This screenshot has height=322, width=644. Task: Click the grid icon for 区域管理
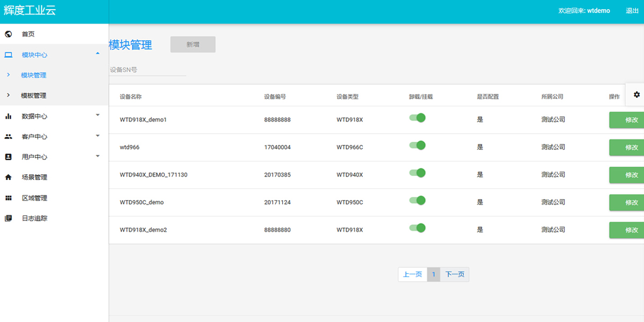tap(8, 198)
